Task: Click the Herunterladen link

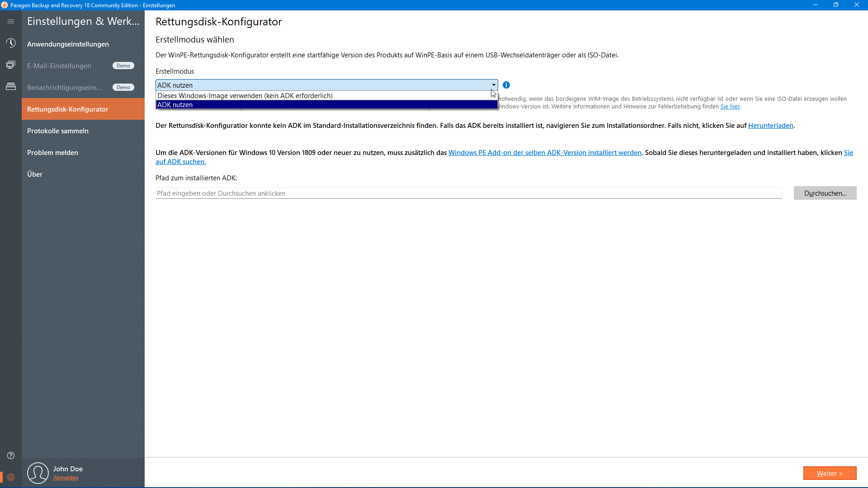Action: 770,126
